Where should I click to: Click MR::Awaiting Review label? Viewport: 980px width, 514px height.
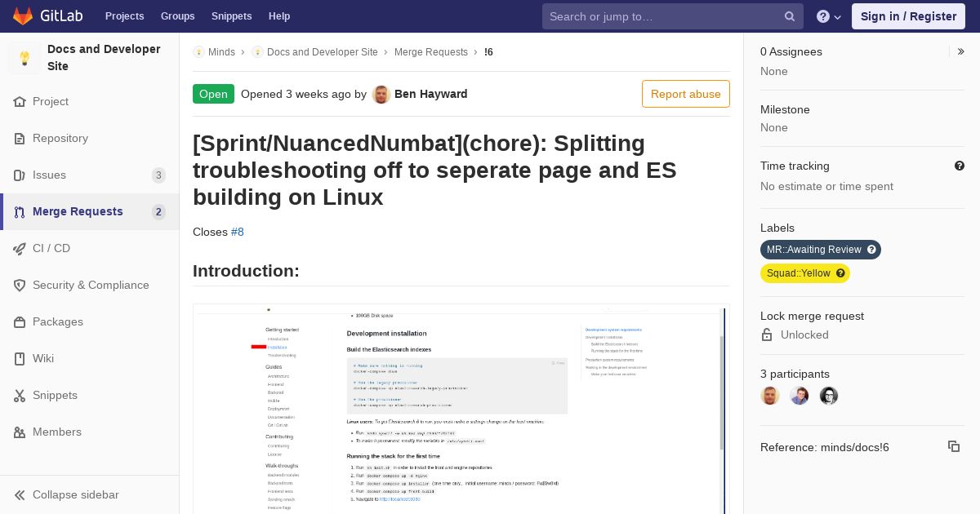click(x=813, y=250)
